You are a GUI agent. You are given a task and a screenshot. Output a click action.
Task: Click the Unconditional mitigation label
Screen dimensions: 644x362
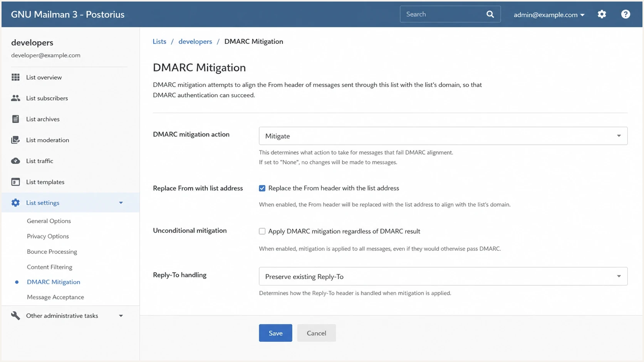click(190, 230)
